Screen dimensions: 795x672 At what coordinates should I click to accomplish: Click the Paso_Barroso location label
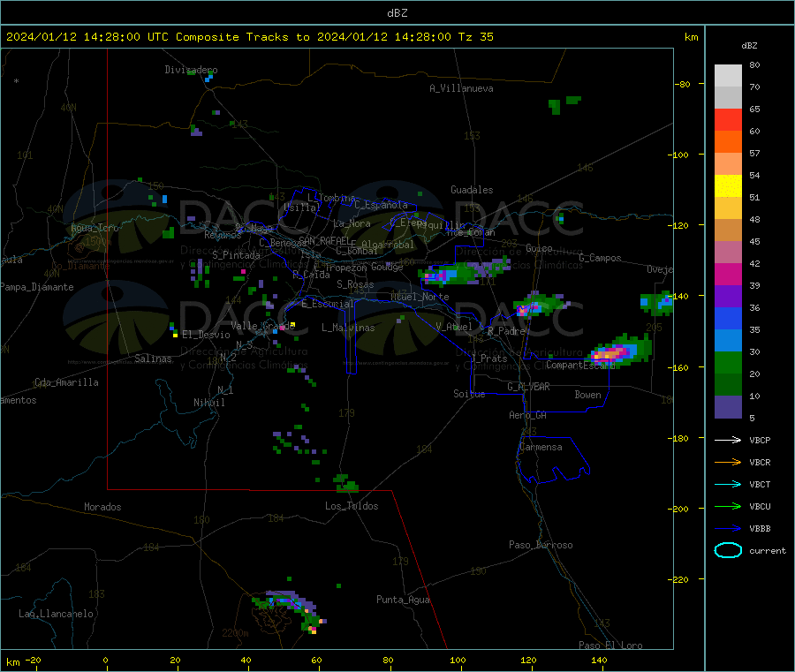(x=541, y=545)
